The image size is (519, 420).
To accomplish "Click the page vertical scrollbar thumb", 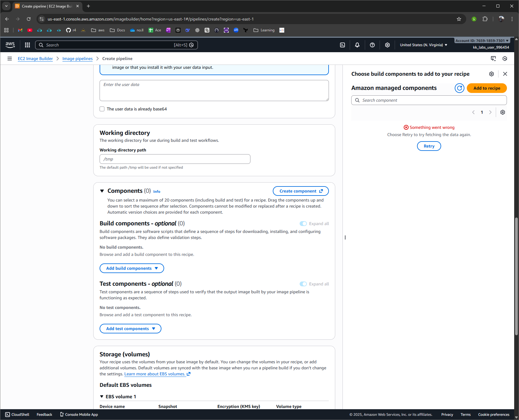I will 516,276.
